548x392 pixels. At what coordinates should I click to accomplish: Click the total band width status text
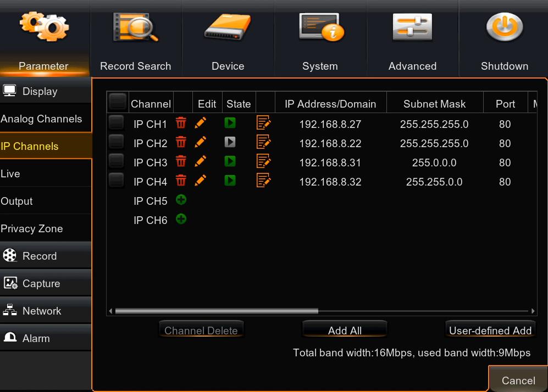[412, 352]
